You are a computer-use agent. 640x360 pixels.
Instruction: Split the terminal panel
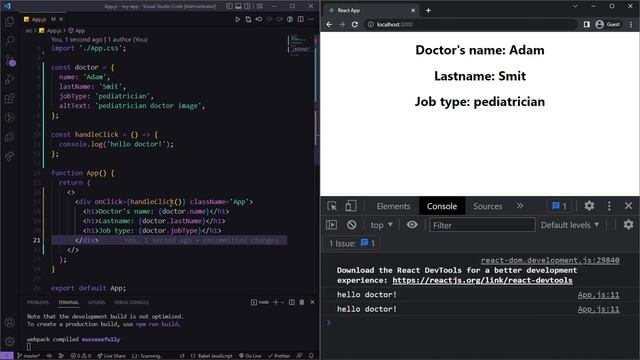coord(292,302)
